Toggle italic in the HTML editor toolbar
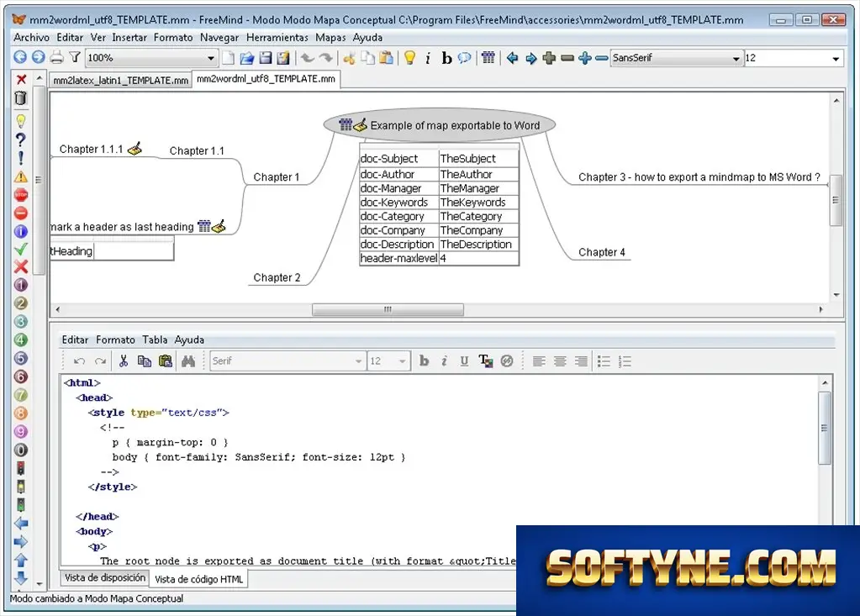This screenshot has width=860, height=616. [x=444, y=361]
